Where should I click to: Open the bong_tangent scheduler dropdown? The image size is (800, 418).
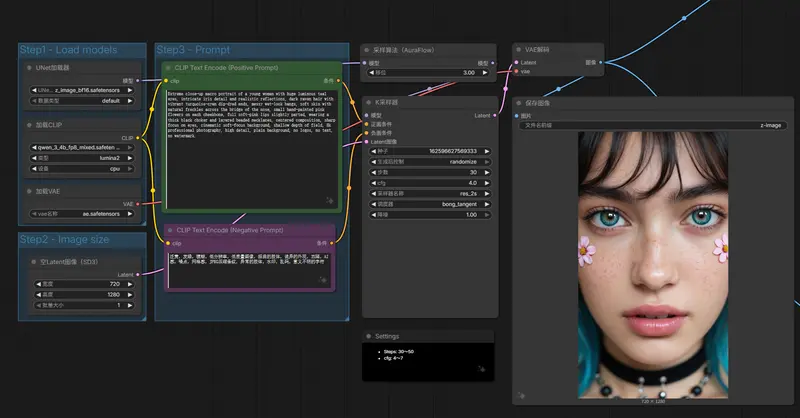pyautogui.click(x=430, y=203)
